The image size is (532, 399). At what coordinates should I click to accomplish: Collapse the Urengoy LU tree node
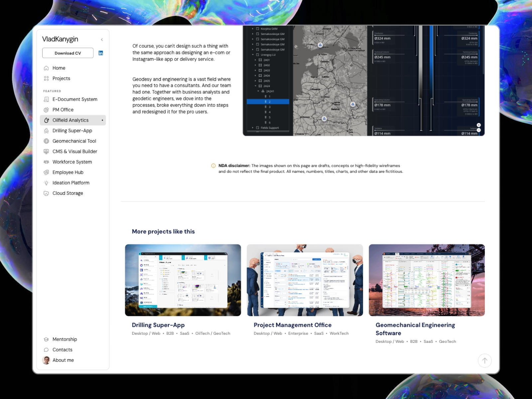(x=253, y=55)
